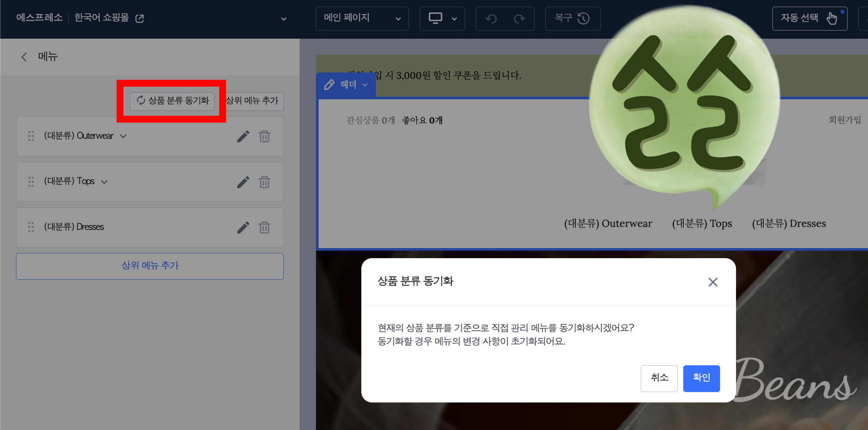
Task: Close the 상품 분류 동기화 dialog
Action: (713, 282)
